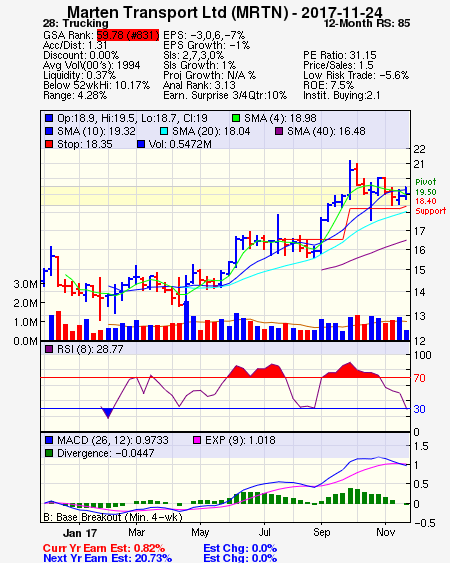Click the Mar date axis label
Viewport: 450px width, 563px height.
(136, 532)
